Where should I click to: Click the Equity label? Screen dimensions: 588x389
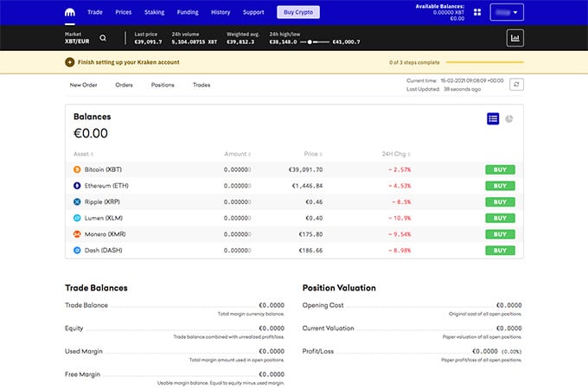click(x=73, y=328)
